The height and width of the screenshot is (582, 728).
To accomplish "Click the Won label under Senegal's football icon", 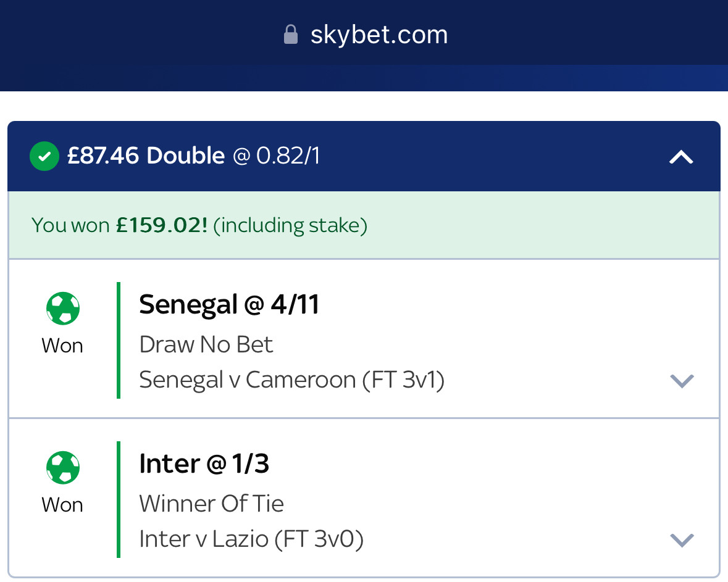I will pyautogui.click(x=62, y=346).
